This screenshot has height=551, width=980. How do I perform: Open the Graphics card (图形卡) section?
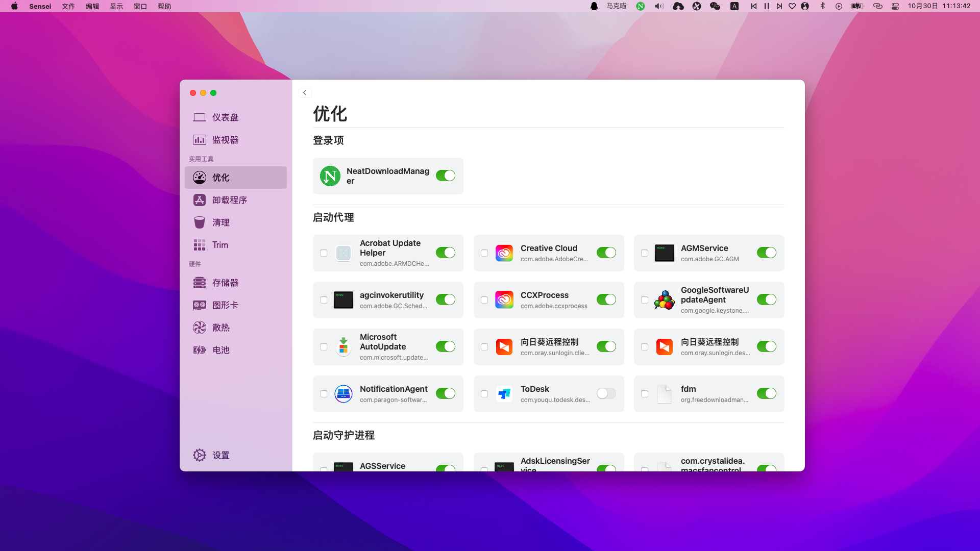(225, 305)
